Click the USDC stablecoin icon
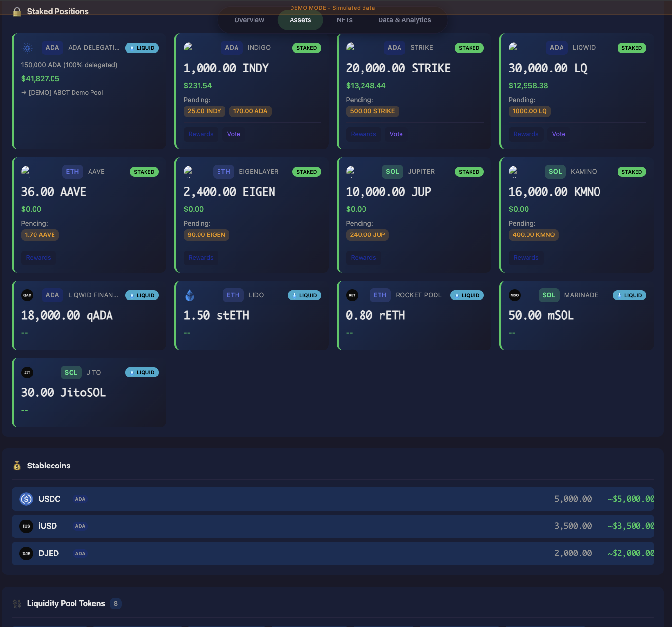 (x=26, y=499)
